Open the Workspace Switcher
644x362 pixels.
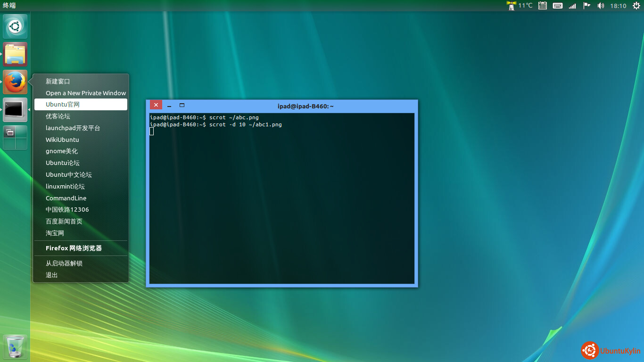tap(15, 138)
